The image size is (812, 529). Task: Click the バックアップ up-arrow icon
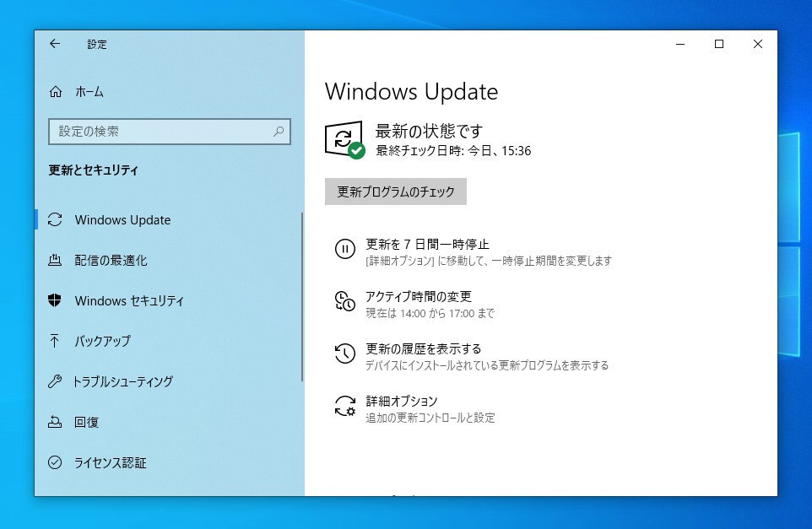[x=54, y=341]
